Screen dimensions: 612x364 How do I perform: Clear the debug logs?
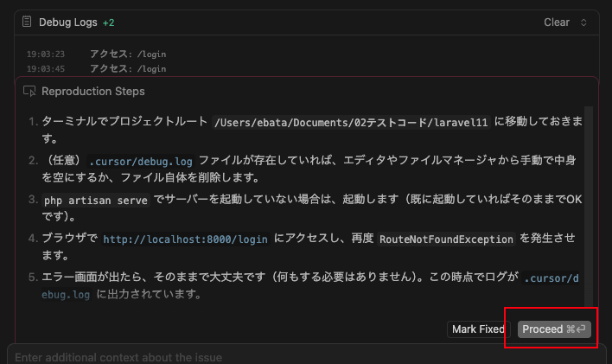pos(556,22)
